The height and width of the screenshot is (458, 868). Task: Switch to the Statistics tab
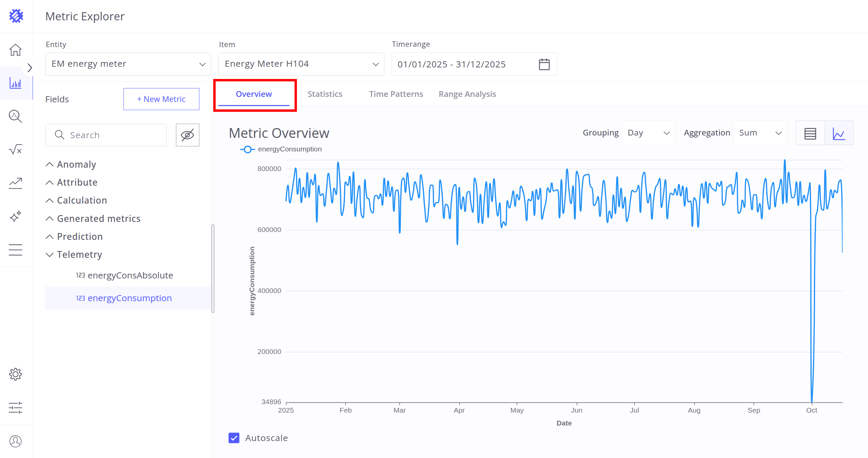325,94
